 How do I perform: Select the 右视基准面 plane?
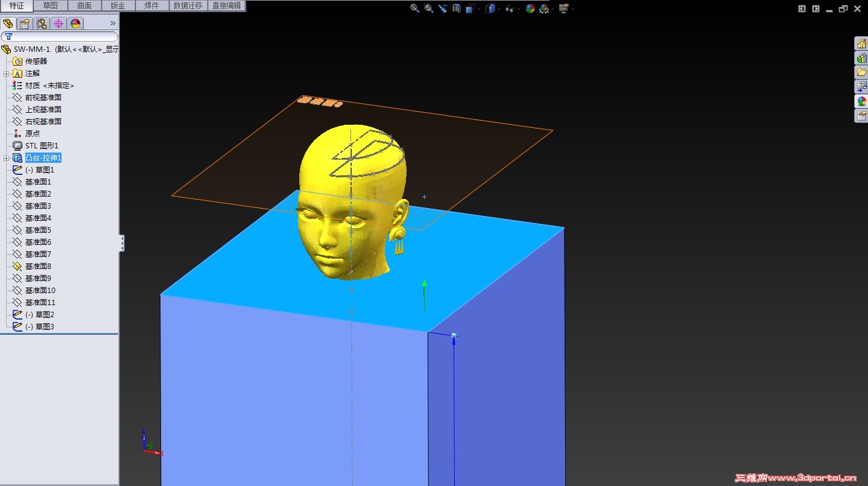(x=37, y=122)
